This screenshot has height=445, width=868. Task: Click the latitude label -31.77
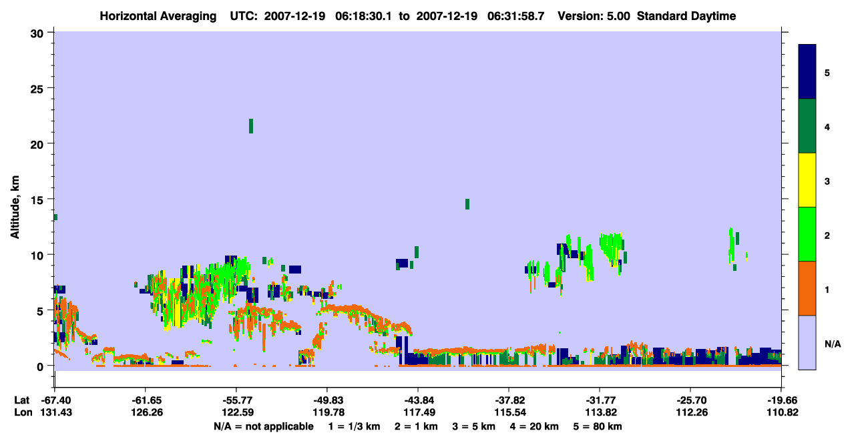(600, 400)
